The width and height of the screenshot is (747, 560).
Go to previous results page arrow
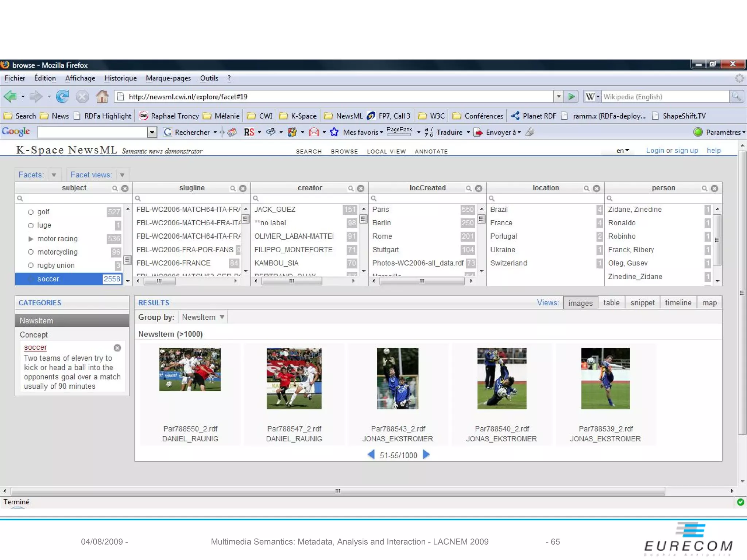pyautogui.click(x=371, y=455)
